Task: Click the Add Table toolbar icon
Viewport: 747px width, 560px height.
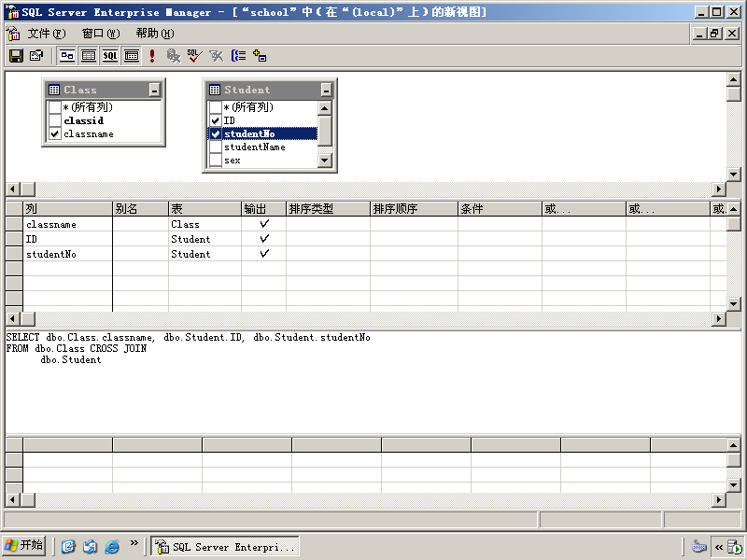Action: tap(260, 56)
